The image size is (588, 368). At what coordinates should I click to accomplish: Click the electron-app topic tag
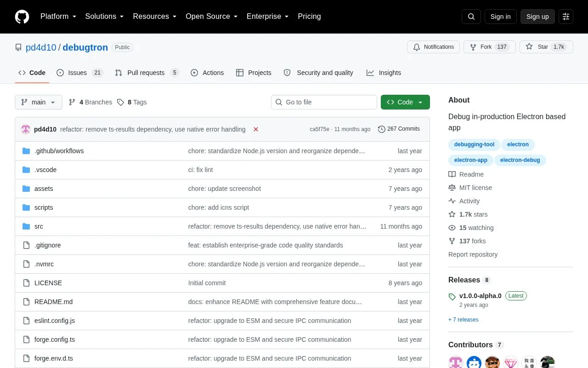pyautogui.click(x=471, y=160)
